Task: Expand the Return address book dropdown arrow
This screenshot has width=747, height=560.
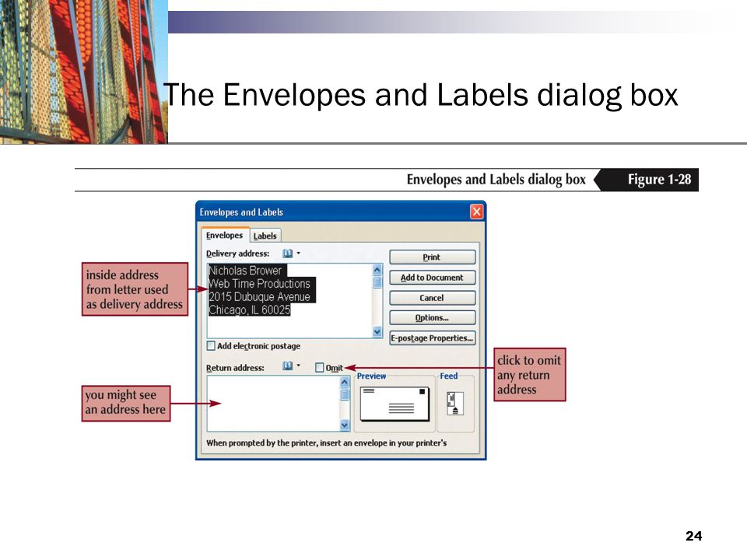Action: pos(299,366)
